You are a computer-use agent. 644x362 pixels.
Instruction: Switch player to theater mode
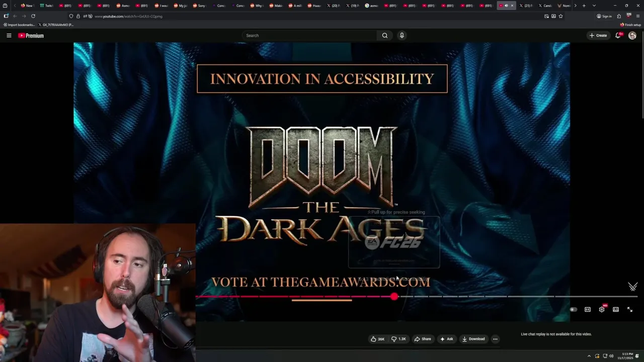pos(616,310)
